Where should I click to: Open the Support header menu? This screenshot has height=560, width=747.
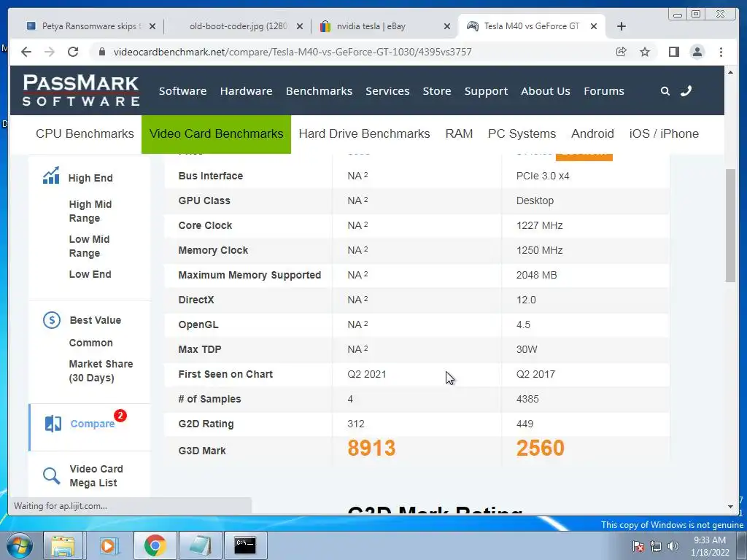[486, 91]
